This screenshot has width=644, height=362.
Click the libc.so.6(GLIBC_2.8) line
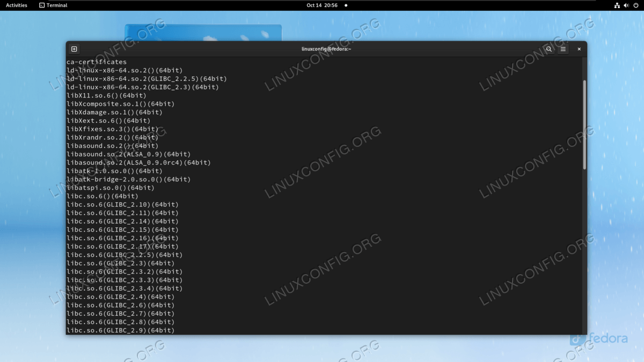(x=121, y=322)
